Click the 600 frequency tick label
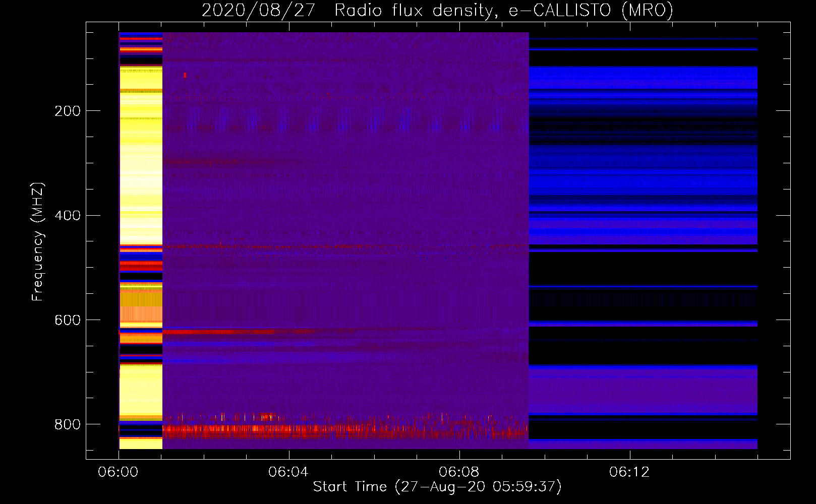Screen dimensions: 816x504 [x=68, y=321]
